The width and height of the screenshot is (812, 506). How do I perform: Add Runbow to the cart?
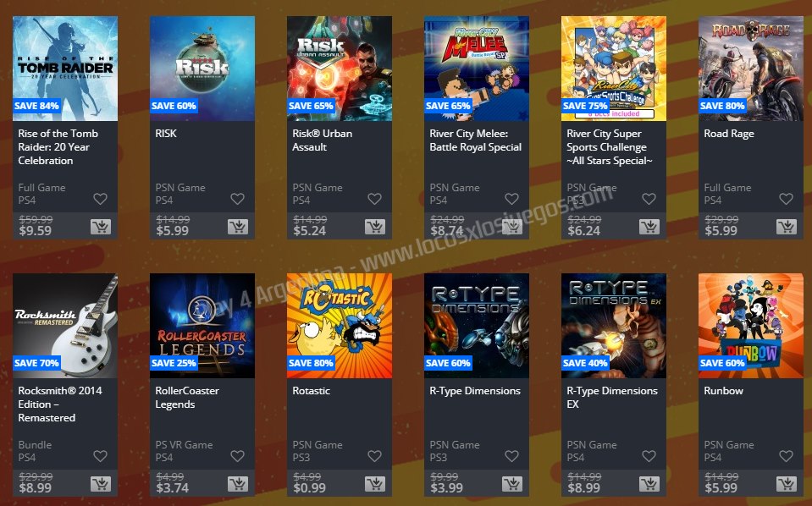pos(786,484)
